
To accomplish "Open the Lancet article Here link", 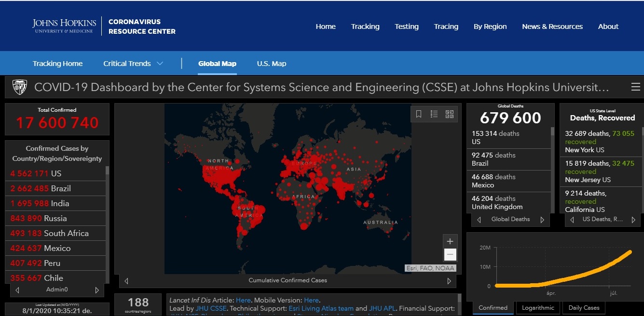I will coord(243,300).
